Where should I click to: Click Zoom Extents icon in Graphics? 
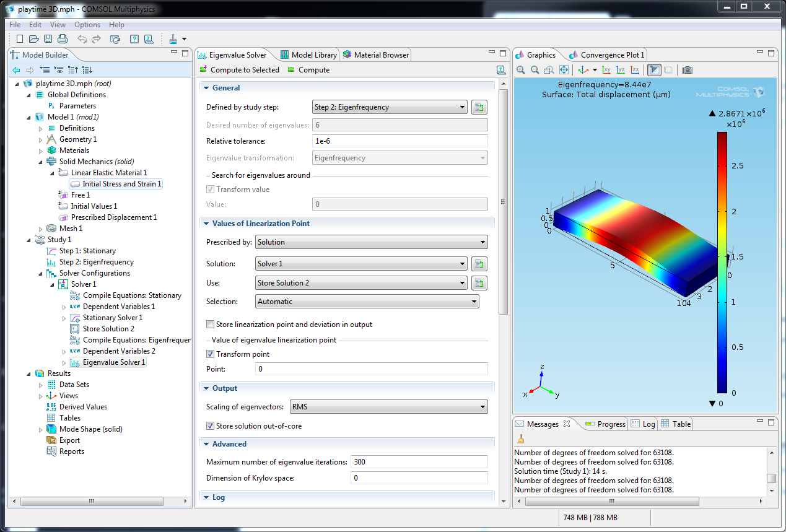click(x=564, y=70)
